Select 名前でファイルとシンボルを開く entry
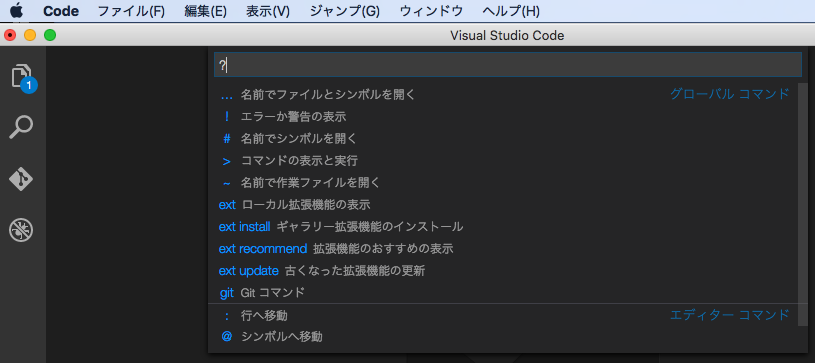The image size is (815, 363). [504, 95]
